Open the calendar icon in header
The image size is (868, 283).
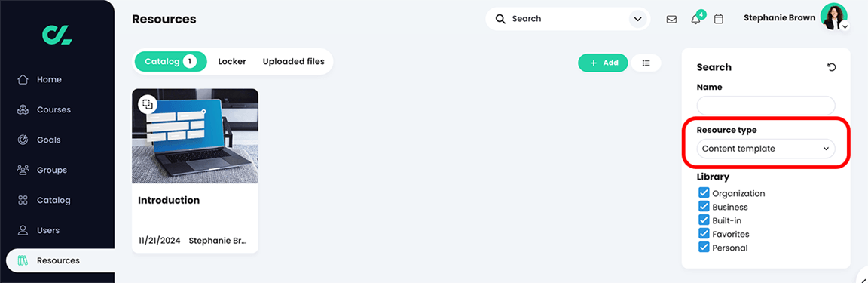[719, 19]
